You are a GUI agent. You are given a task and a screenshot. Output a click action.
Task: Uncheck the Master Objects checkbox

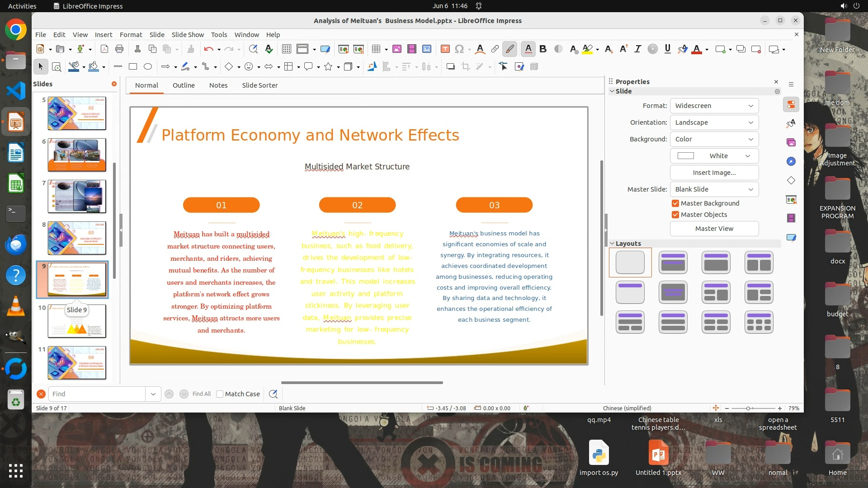click(x=675, y=215)
